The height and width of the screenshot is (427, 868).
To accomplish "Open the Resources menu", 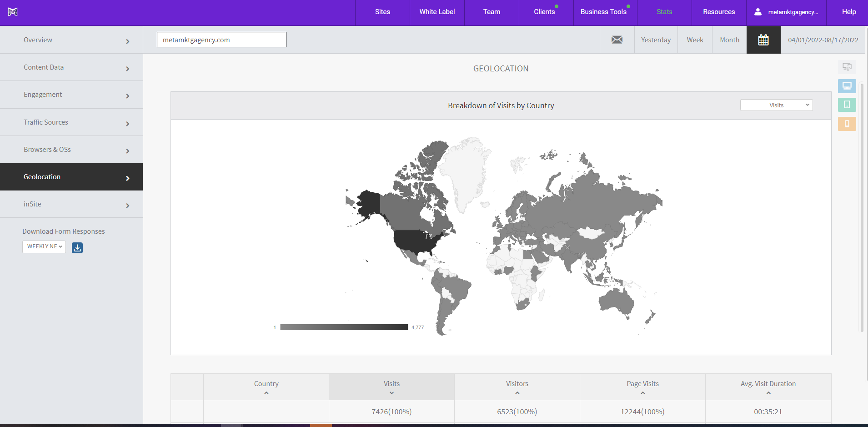I will [x=719, y=12].
